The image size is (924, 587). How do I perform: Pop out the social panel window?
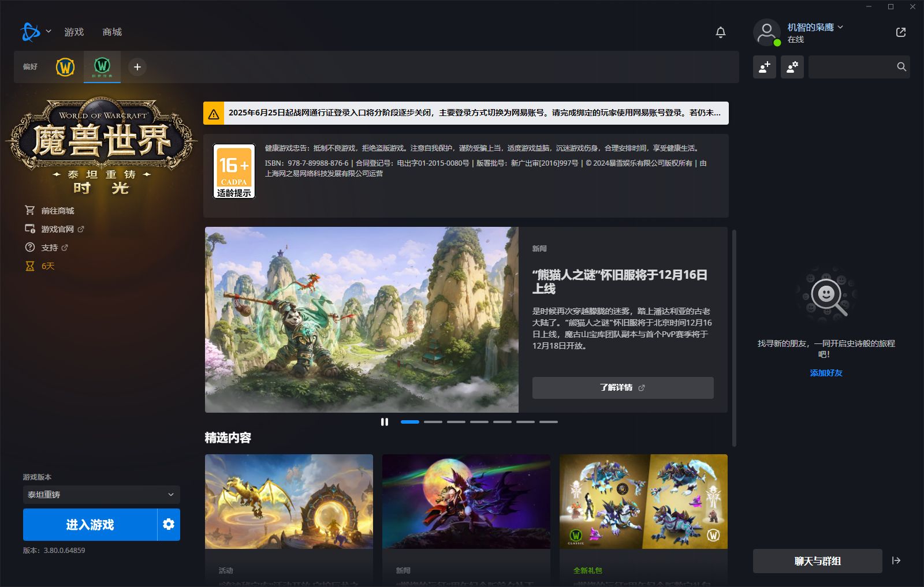click(x=901, y=32)
